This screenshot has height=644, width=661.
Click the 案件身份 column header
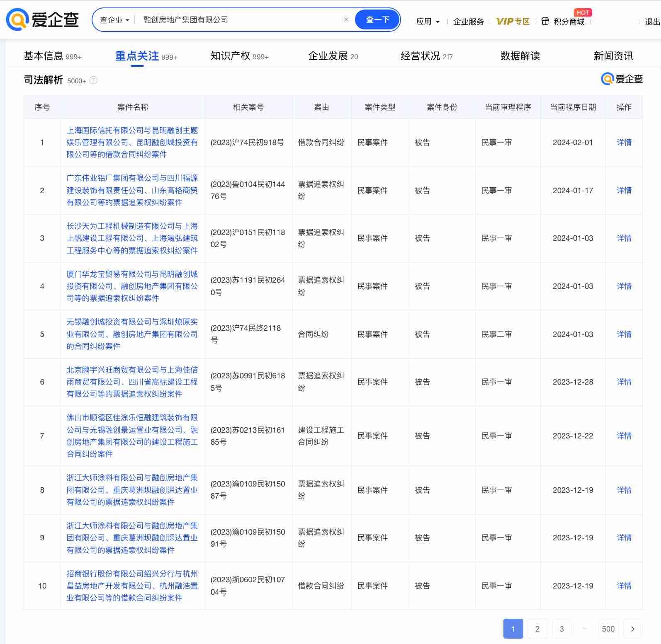442,107
